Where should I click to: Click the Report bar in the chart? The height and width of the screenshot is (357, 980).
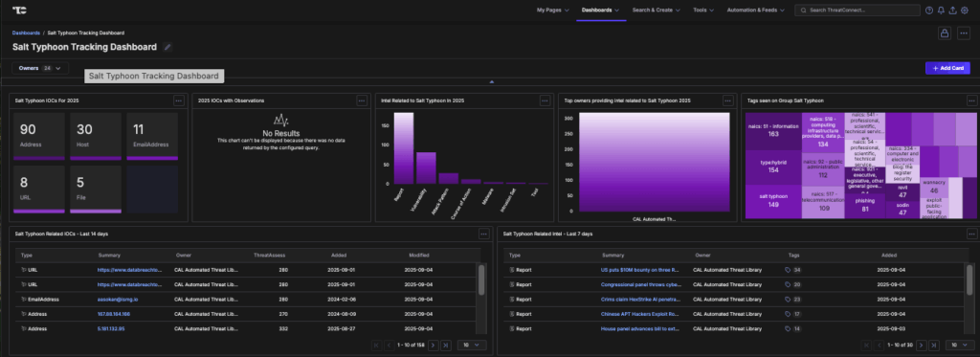click(404, 148)
